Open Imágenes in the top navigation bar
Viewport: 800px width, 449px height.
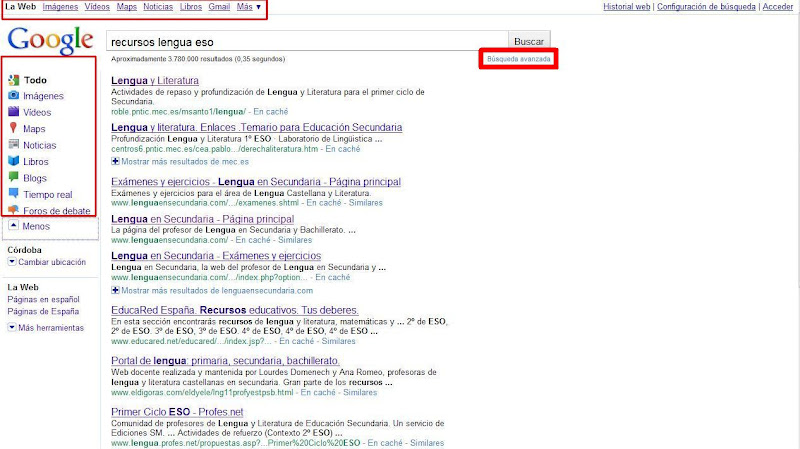60,7
